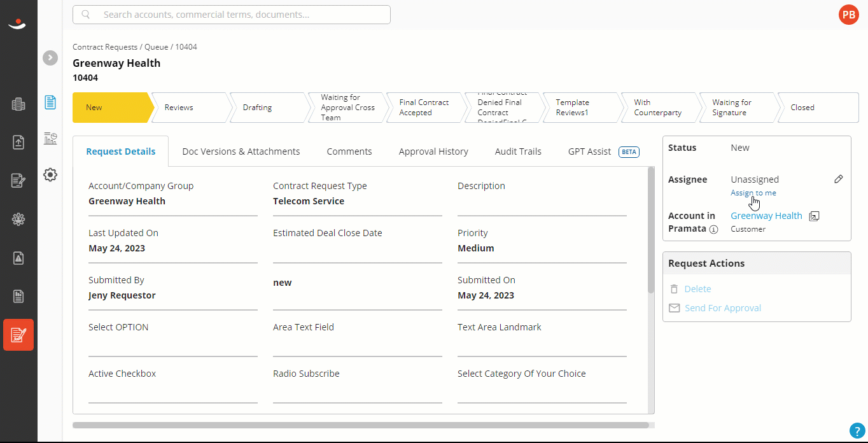Viewport: 868px width, 443px height.
Task: Click the Submitted On May 24, 2023 value
Action: 486,295
